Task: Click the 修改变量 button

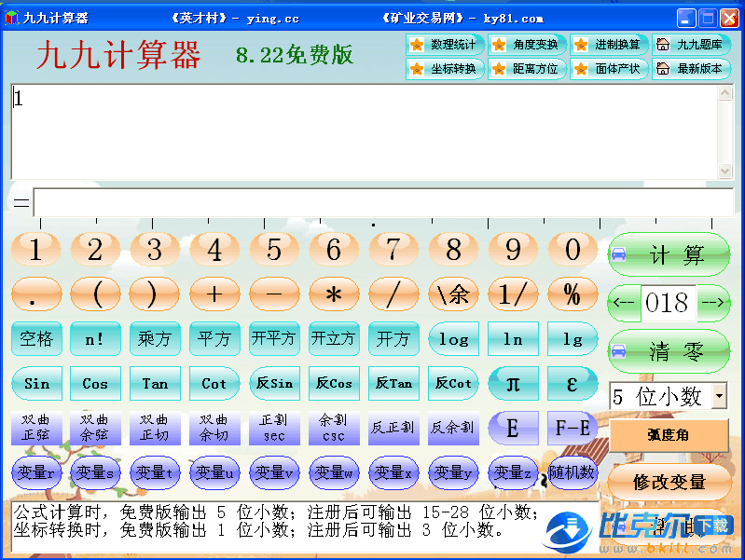Action: 668,482
